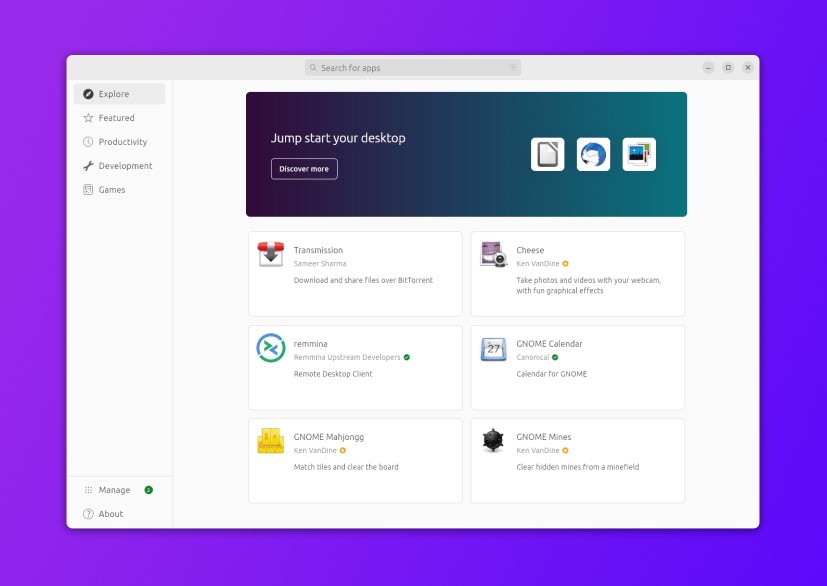This screenshot has height=586, width=827.
Task: Click the Jump start your desktop heading
Action: pyautogui.click(x=338, y=138)
